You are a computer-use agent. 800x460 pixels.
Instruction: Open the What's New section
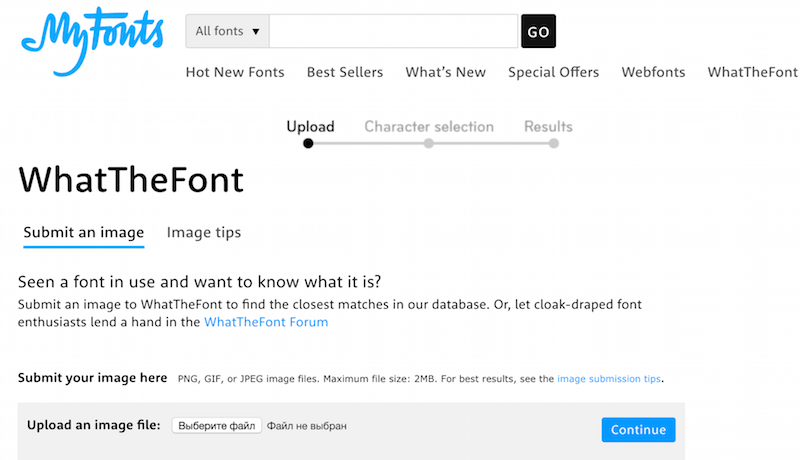click(445, 72)
